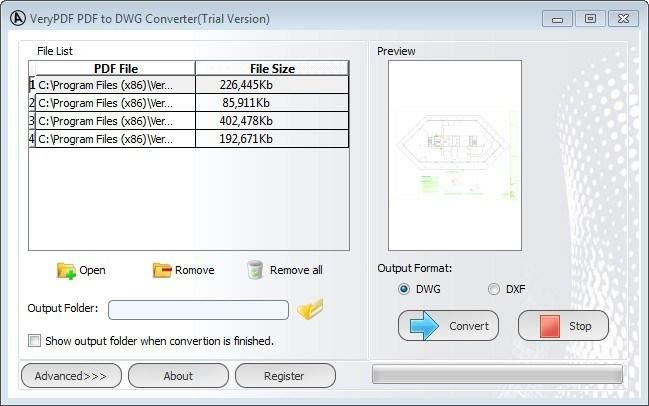Click the Open text label
Screen dimensions: 649x406
click(x=92, y=271)
